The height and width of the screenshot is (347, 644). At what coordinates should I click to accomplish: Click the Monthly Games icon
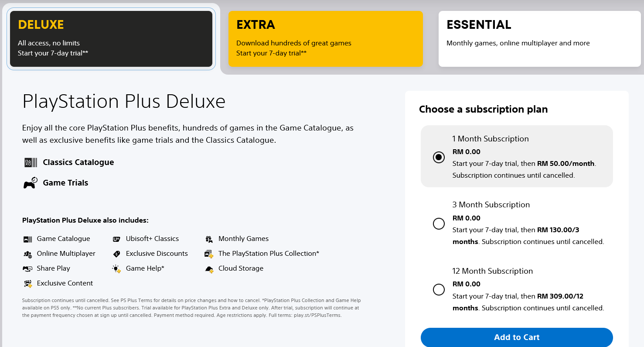tap(208, 238)
